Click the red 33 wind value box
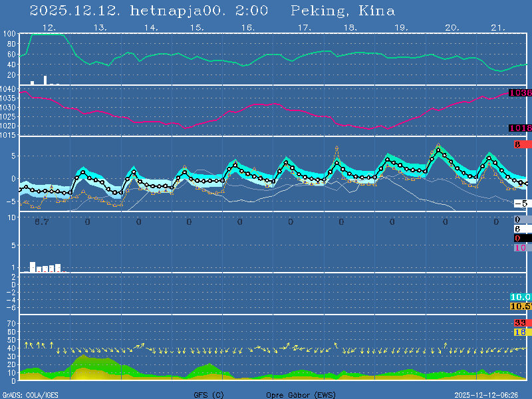 pos(520,323)
